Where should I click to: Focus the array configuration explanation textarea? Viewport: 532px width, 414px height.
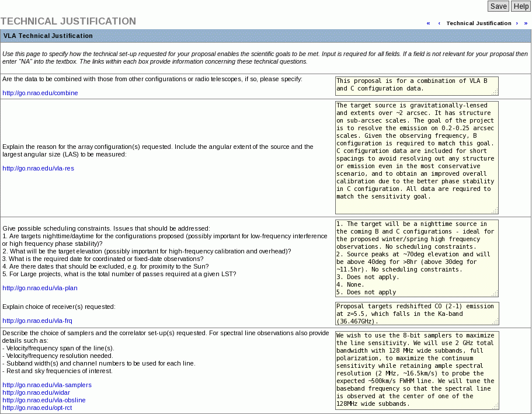coord(415,158)
